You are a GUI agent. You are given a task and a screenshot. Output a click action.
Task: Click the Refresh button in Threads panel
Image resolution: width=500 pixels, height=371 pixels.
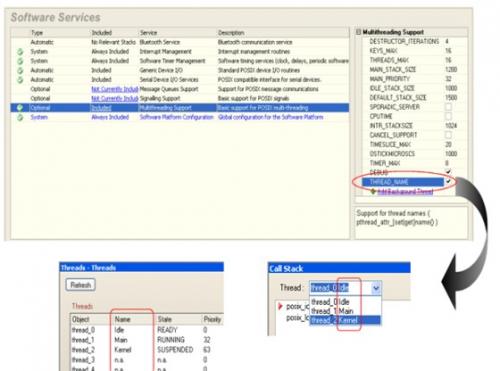(x=80, y=285)
